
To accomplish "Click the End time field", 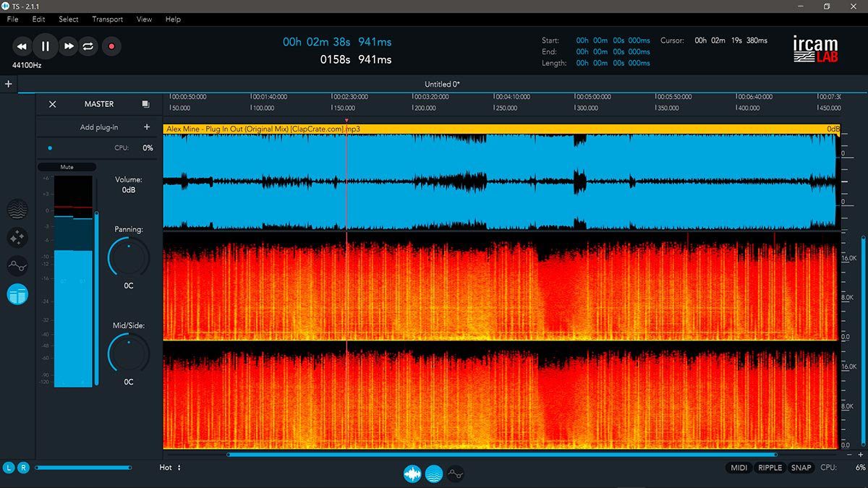I will [x=613, y=52].
